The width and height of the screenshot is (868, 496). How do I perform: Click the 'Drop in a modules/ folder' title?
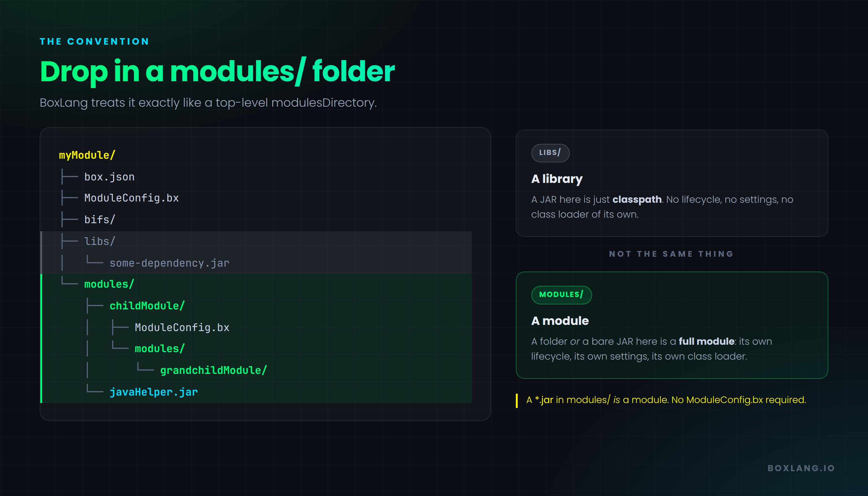pyautogui.click(x=217, y=72)
